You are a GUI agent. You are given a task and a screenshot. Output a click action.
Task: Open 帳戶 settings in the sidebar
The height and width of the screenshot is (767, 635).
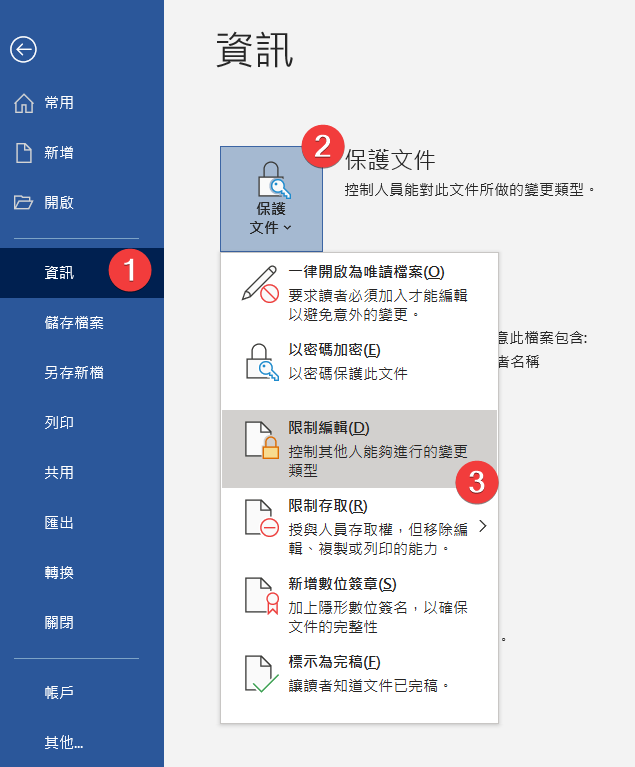[59, 692]
